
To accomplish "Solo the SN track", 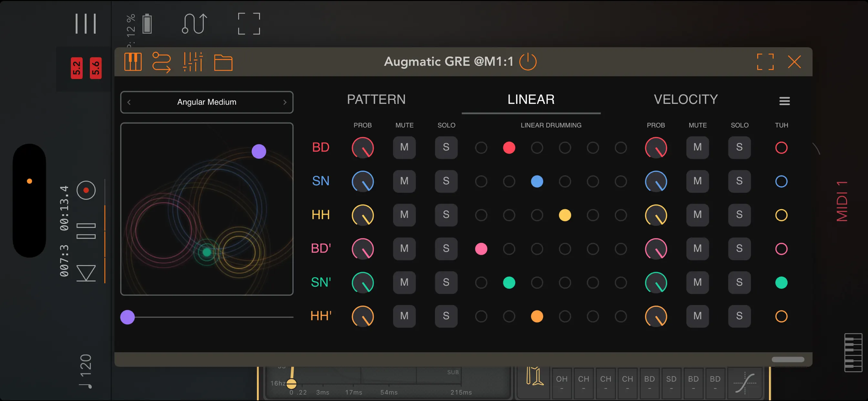I will coord(446,181).
